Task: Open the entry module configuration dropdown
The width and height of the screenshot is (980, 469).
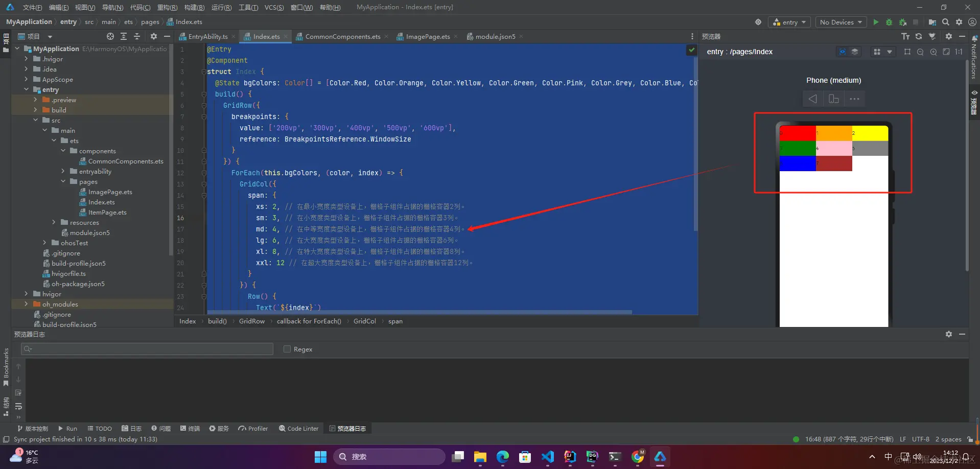Action: pos(789,22)
